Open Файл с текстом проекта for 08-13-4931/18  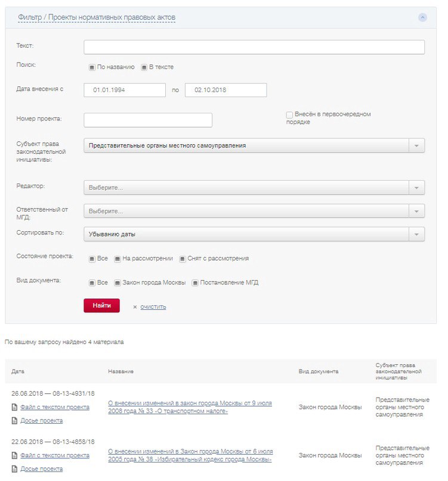(55, 407)
